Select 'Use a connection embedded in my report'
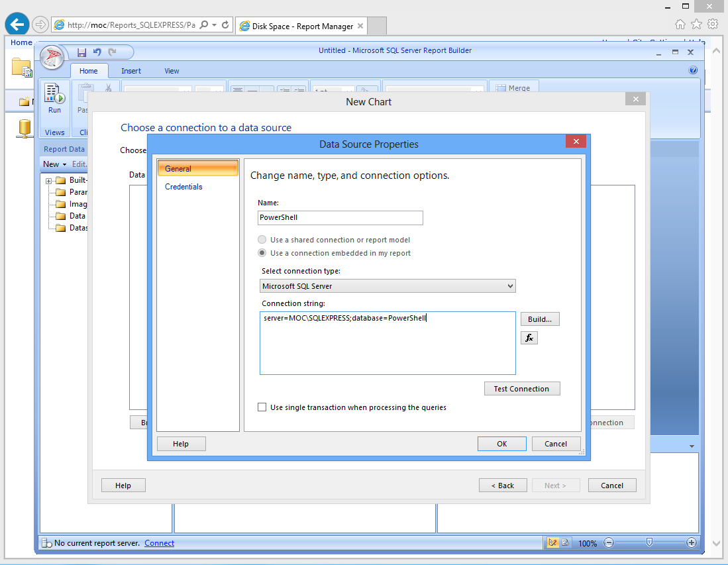728x565 pixels. click(x=263, y=253)
